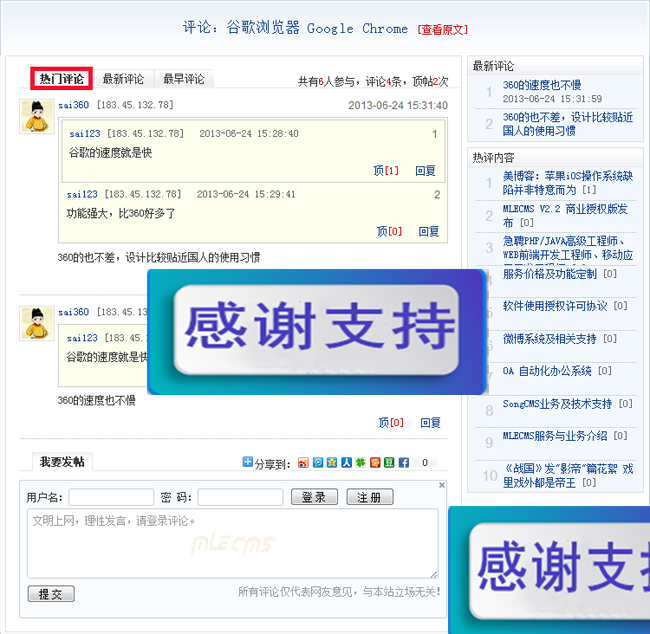Open sidebar comment 360的也不差，设计比较贴近国人
The image size is (650, 634).
click(568, 124)
